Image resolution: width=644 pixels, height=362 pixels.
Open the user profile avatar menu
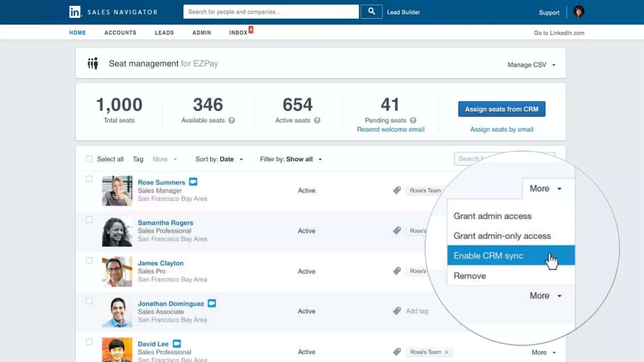click(579, 12)
